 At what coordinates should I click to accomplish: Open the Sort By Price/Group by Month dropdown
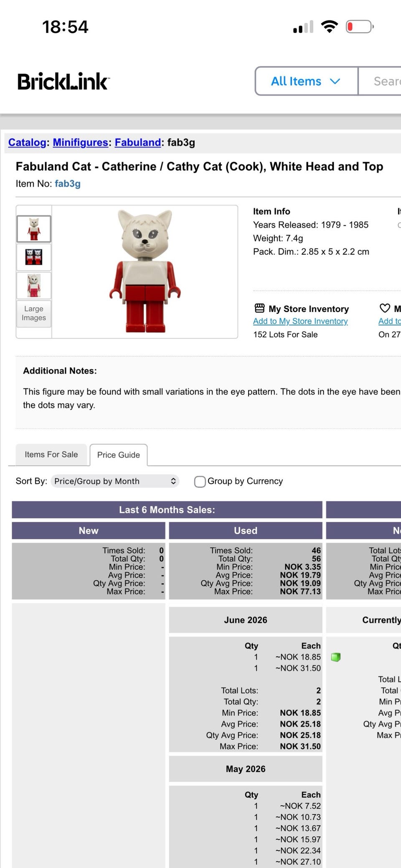coord(115,481)
